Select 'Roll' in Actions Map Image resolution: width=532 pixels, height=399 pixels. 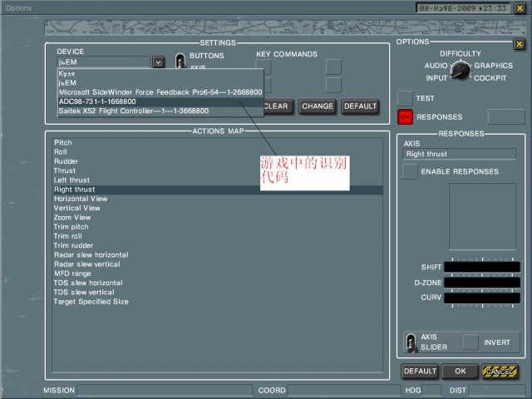point(218,152)
